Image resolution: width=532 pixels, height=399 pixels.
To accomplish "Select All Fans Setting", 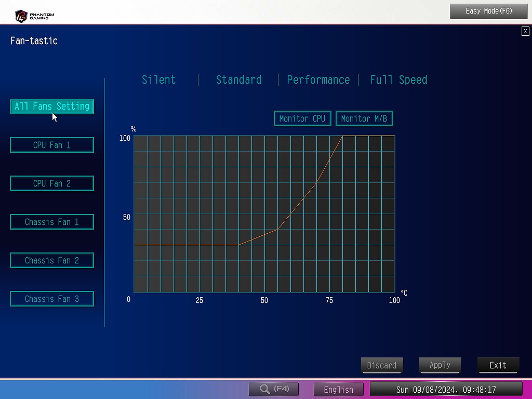I will click(x=52, y=107).
